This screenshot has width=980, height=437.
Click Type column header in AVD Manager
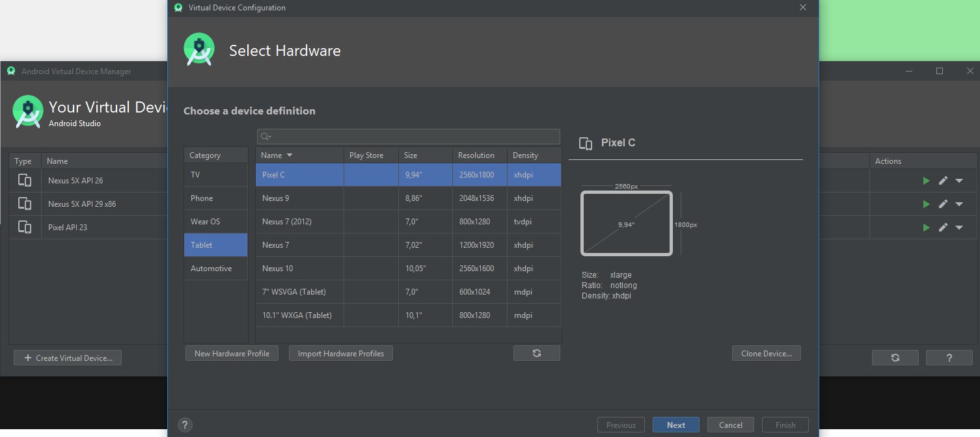click(x=23, y=161)
